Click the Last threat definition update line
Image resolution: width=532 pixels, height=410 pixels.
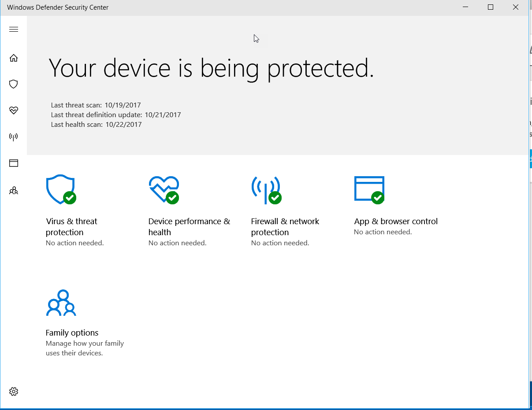116,115
